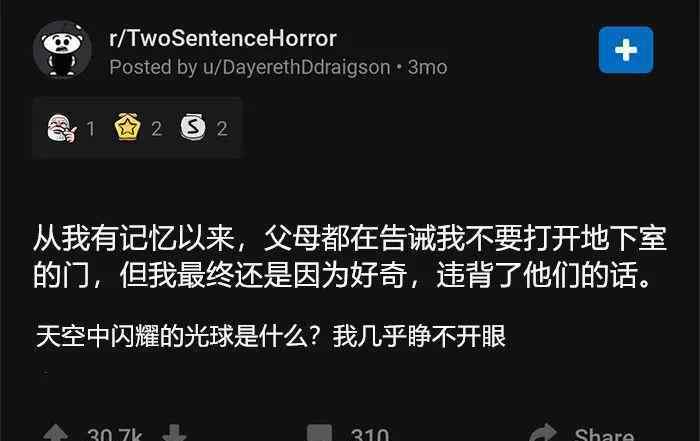Screen dimensions: 700x441
Task: Click the first award face icon
Action: (x=62, y=128)
